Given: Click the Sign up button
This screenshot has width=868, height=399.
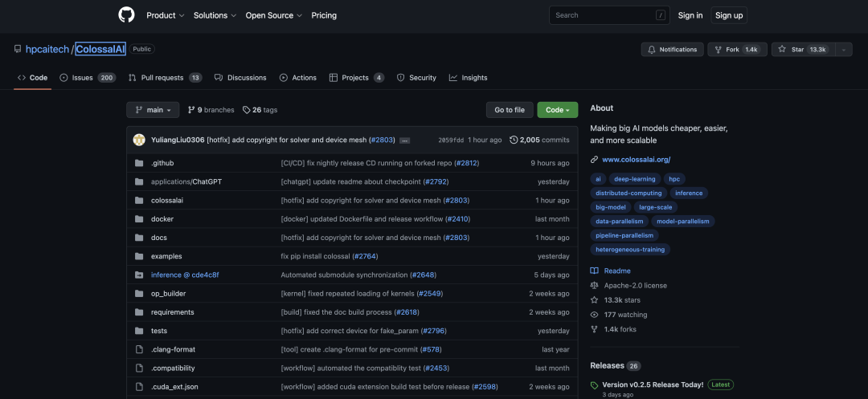Looking at the screenshot, I should coord(729,15).
